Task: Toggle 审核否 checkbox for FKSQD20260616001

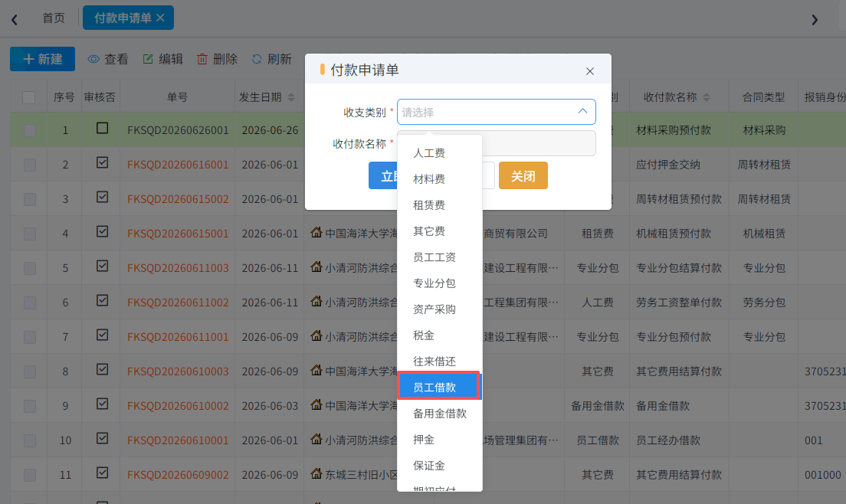Action: tap(102, 163)
